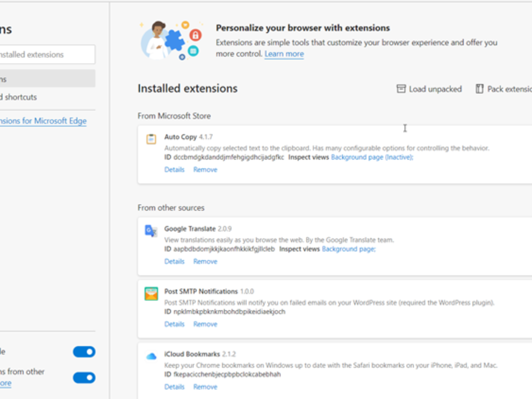Click the Pack extension icon
This screenshot has width=532, height=399.
pyautogui.click(x=479, y=89)
